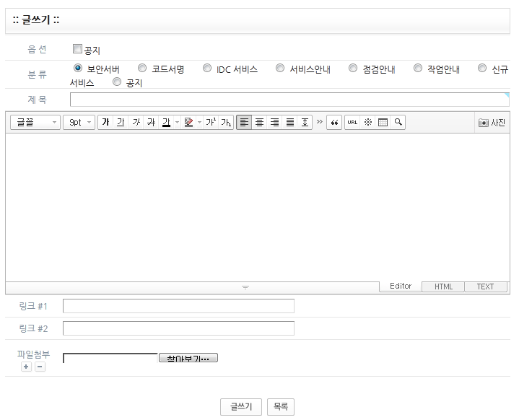Check the 공지 option checkbox
The height and width of the screenshot is (420, 519).
pyautogui.click(x=78, y=50)
